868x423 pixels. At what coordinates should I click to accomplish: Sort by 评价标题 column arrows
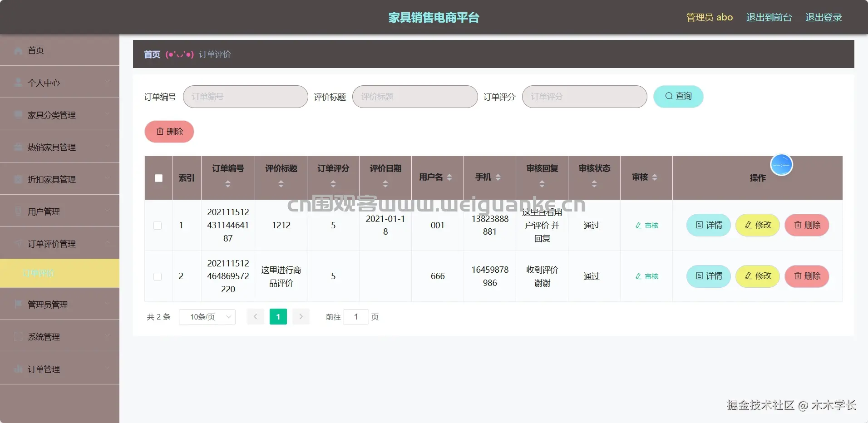click(281, 184)
